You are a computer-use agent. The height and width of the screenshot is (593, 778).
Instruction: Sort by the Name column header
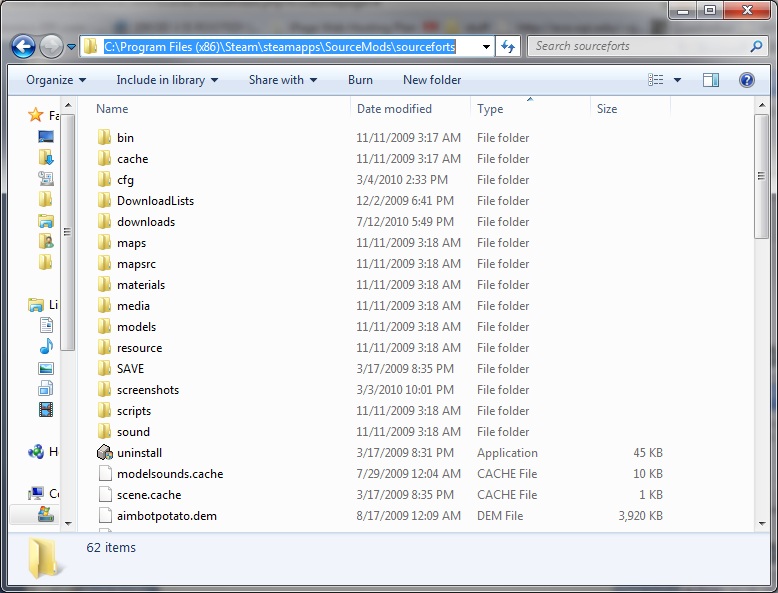(112, 109)
